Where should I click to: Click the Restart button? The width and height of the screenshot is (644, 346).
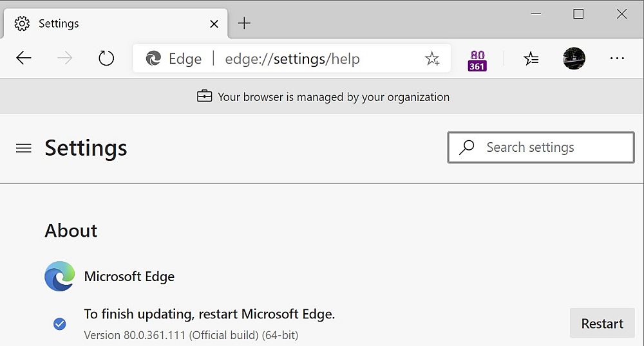click(602, 323)
